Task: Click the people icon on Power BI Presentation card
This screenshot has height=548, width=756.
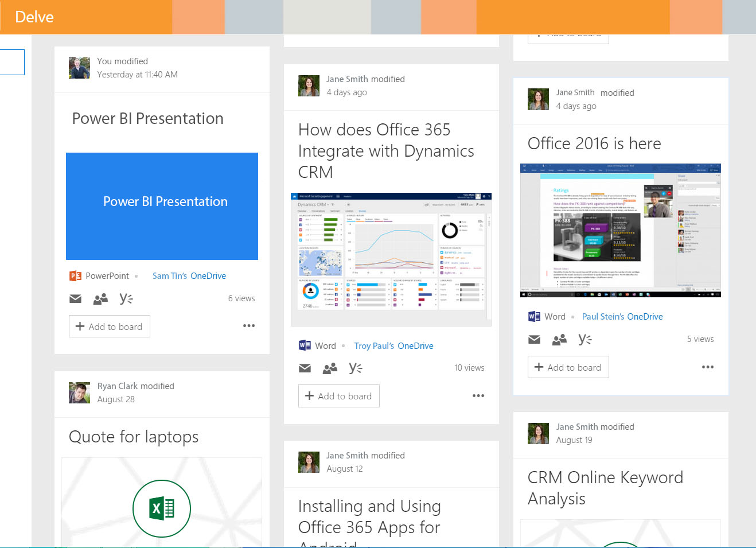Action: tap(100, 298)
